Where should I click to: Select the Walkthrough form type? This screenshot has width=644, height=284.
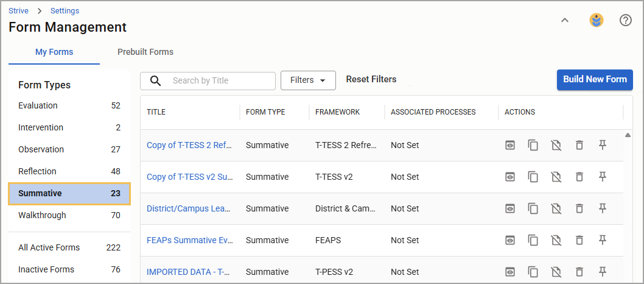[x=69, y=215]
